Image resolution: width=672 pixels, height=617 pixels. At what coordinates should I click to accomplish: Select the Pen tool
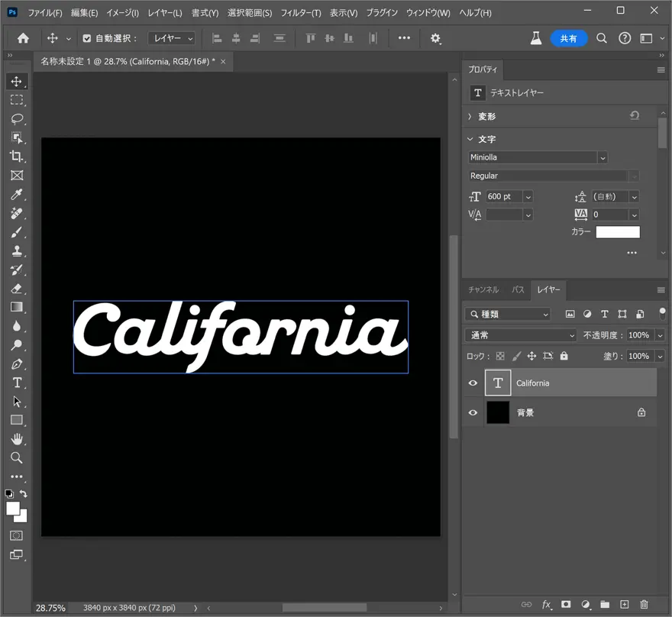17,363
